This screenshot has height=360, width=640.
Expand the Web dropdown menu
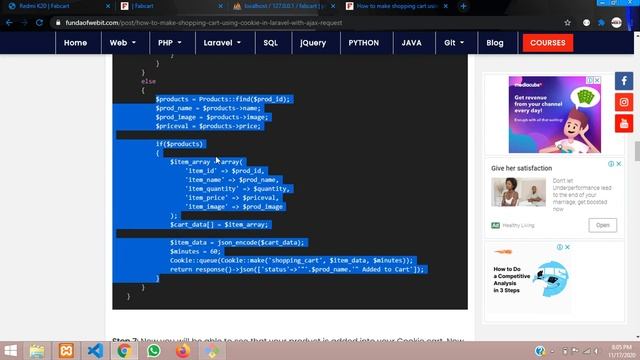click(x=122, y=43)
